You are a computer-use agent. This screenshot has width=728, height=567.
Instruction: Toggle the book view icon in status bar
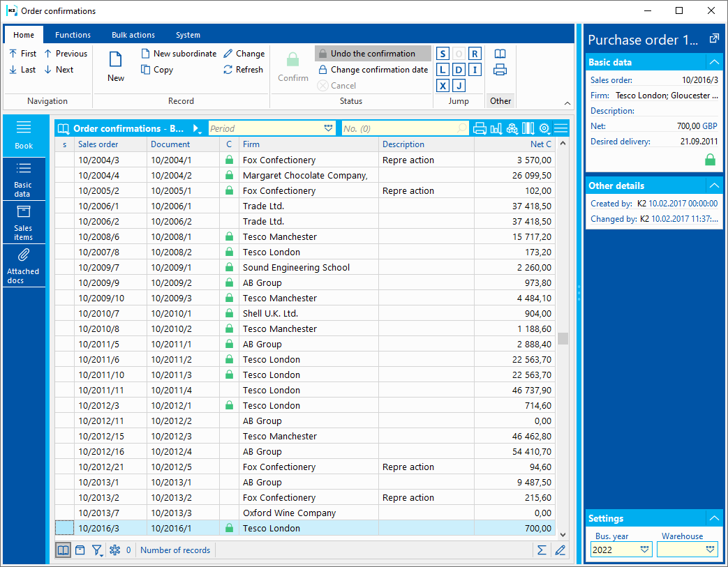64,550
